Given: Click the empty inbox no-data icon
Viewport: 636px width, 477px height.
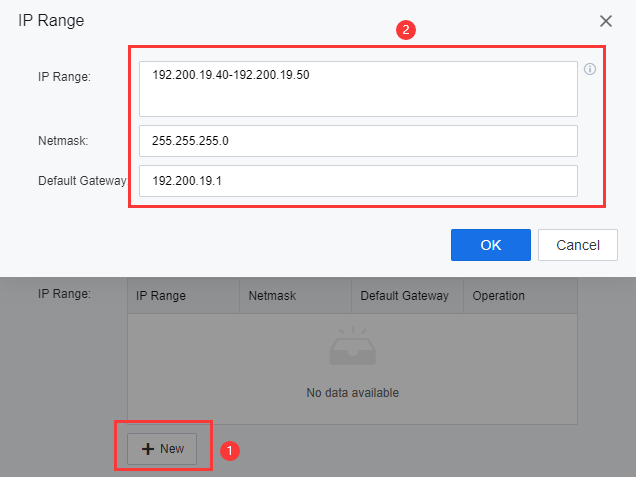Looking at the screenshot, I should (352, 347).
